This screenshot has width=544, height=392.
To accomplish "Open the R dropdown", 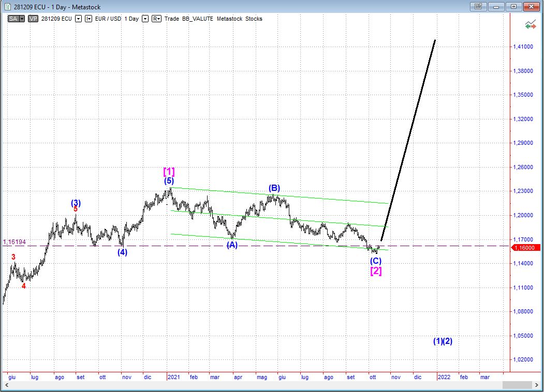I will point(156,19).
